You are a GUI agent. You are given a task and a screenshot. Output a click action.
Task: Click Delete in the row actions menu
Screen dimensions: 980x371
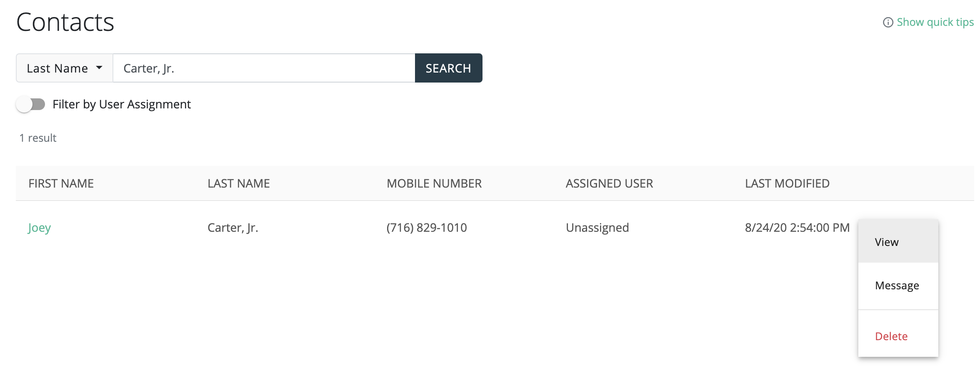coord(891,336)
